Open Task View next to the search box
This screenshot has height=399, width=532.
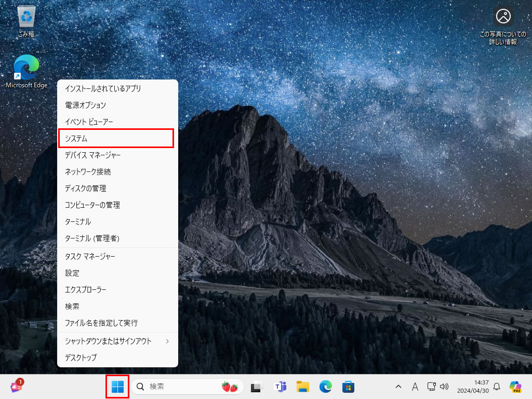(256, 387)
